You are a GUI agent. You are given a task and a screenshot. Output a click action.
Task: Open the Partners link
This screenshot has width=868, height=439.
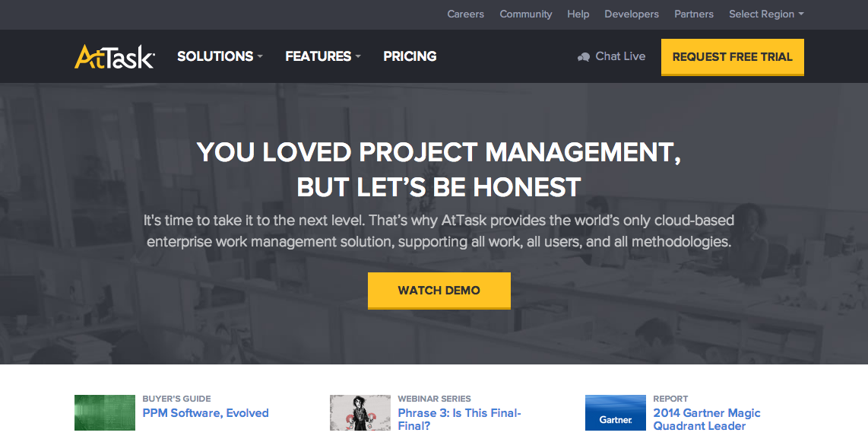(x=693, y=14)
